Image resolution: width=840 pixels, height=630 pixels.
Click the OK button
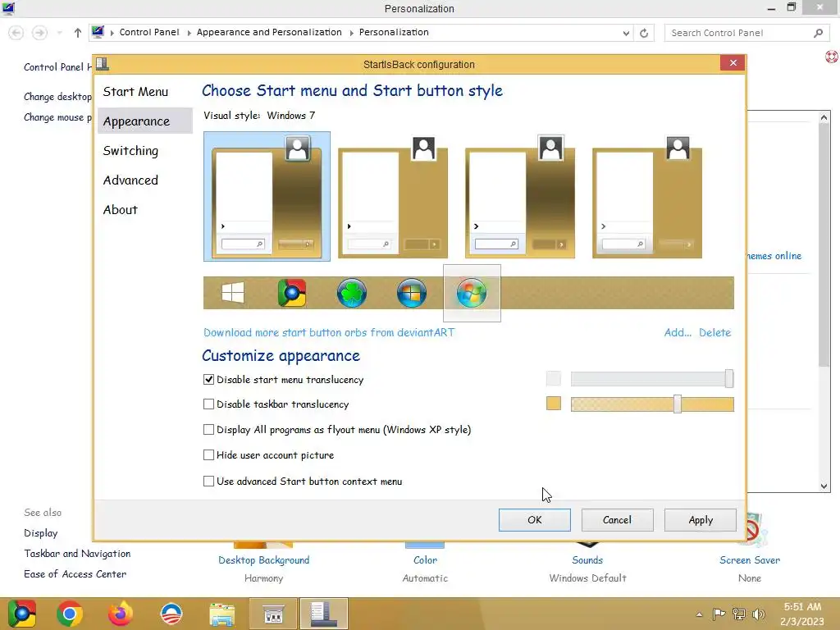[x=535, y=519]
